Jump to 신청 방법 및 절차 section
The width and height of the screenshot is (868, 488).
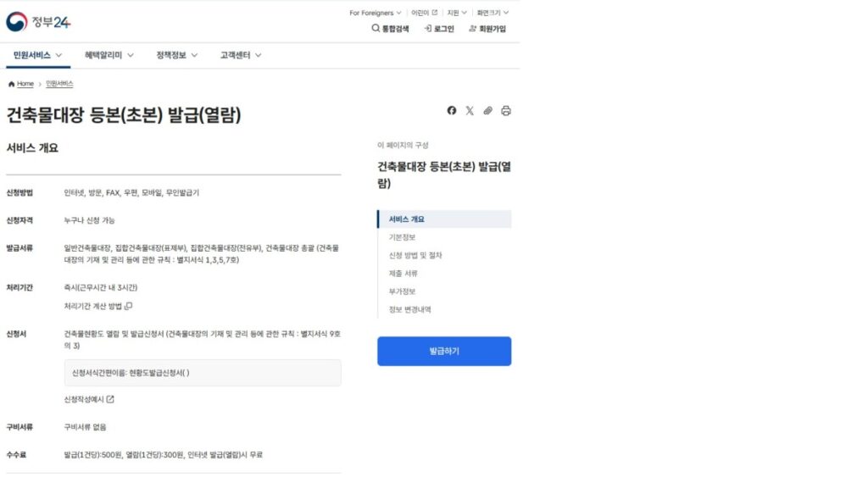[x=415, y=255]
